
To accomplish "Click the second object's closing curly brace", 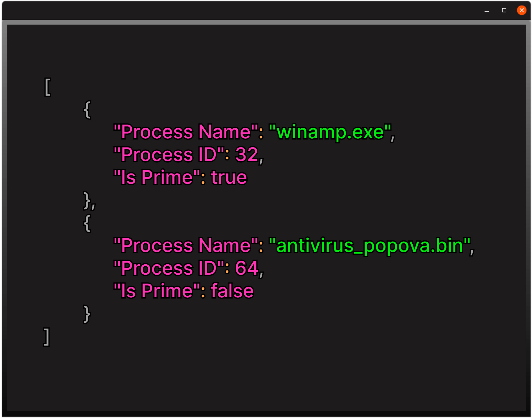I will tap(87, 314).
